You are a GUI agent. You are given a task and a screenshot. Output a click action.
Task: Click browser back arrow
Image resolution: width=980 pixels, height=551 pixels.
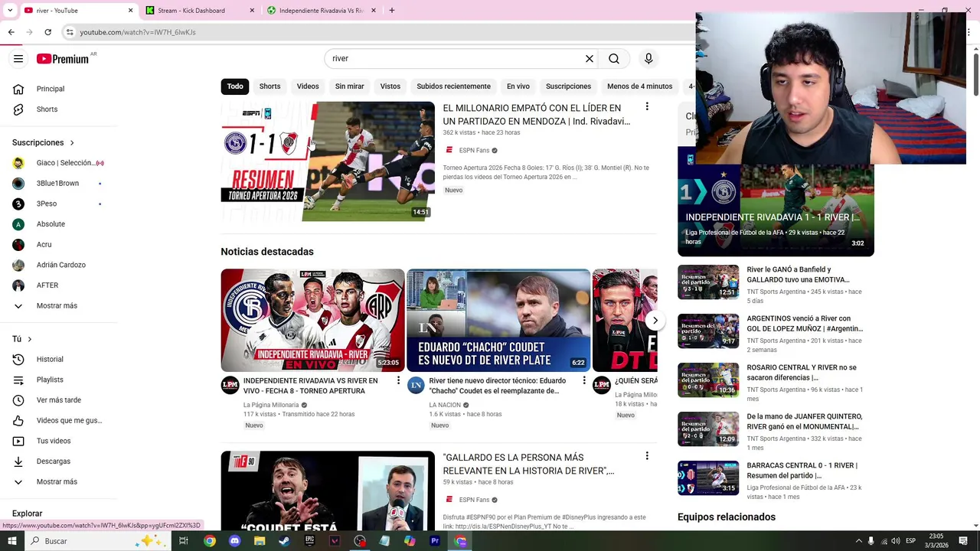(11, 32)
